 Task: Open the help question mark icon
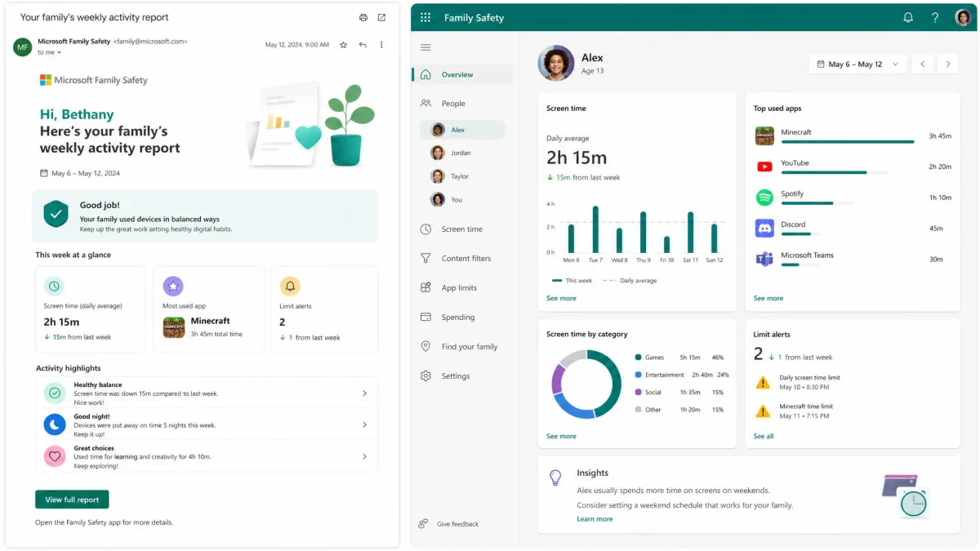[935, 17]
